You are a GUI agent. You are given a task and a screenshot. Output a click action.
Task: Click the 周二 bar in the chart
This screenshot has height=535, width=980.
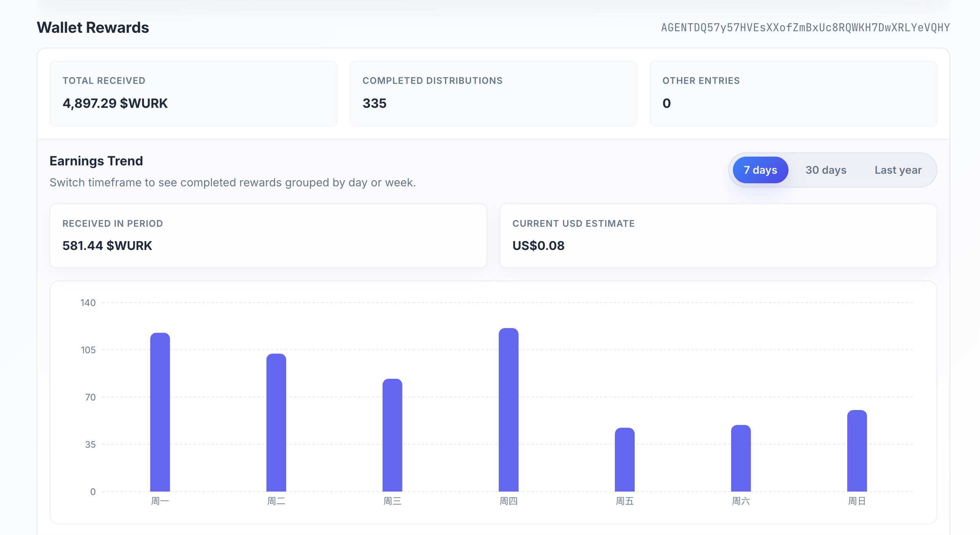click(276, 423)
